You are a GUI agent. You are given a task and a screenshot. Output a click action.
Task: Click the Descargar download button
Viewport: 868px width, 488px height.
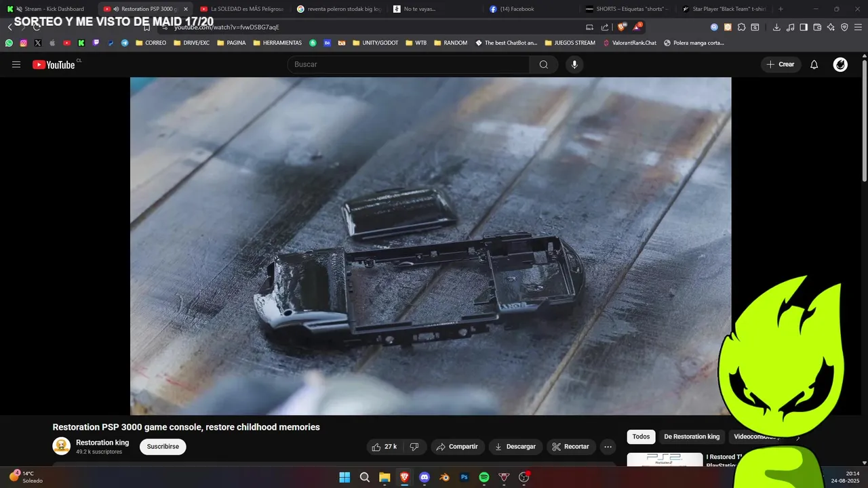tap(515, 447)
